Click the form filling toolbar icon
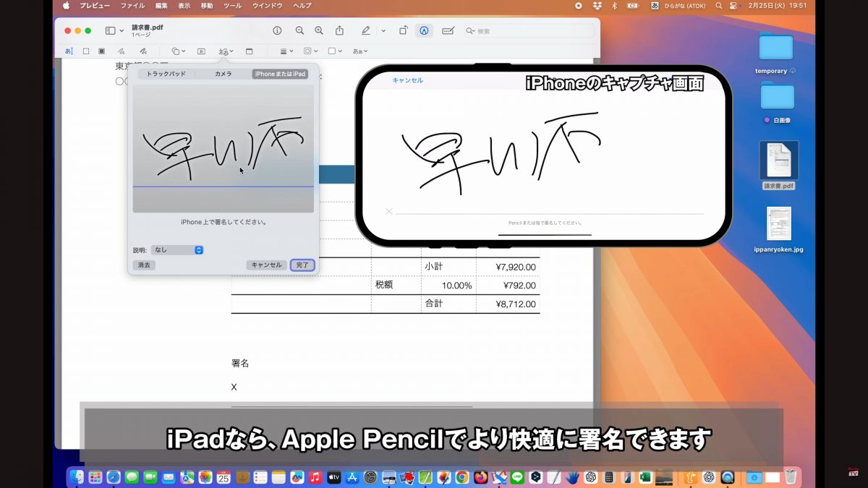Screen dimensions: 868x488 click(448, 30)
